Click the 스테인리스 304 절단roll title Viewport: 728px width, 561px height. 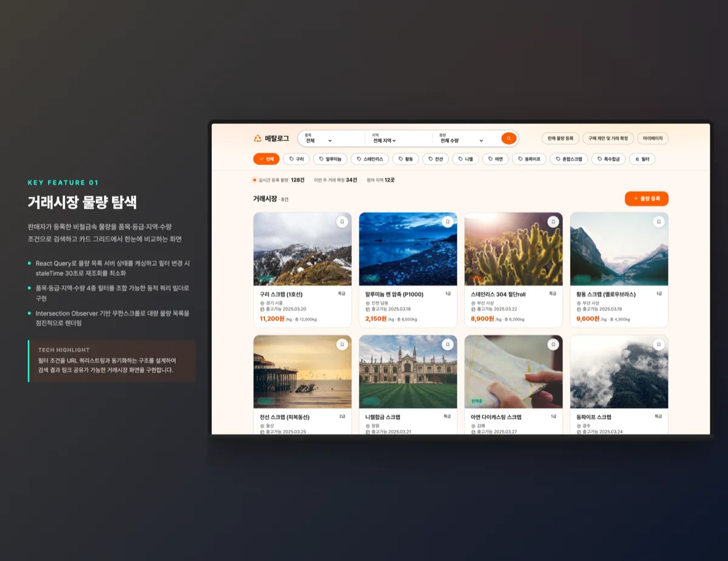point(498,294)
